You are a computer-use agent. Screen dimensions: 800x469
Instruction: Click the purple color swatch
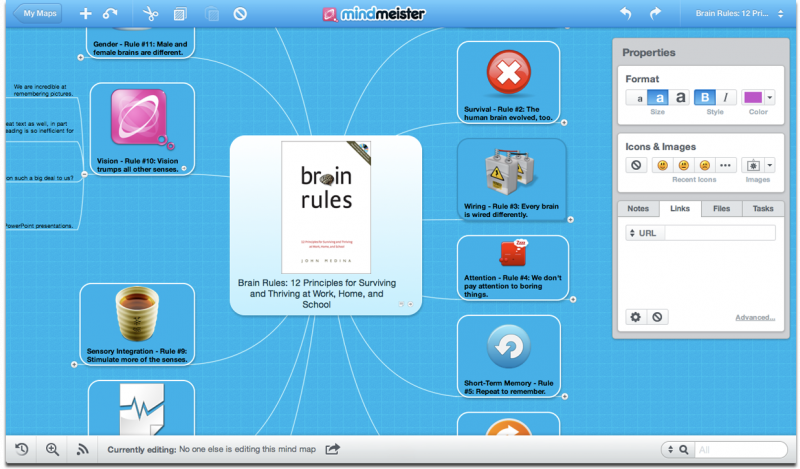click(x=753, y=97)
